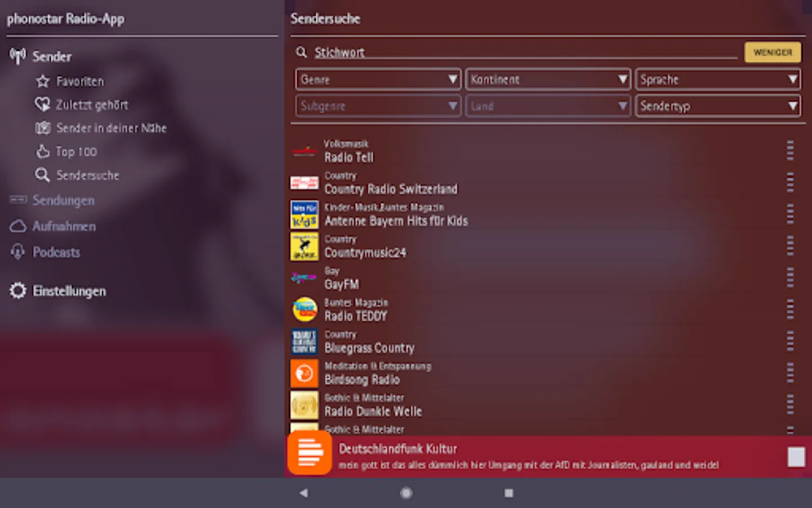The height and width of the screenshot is (508, 812).
Task: Open the more menu for Bluegrass Country
Action: [790, 340]
